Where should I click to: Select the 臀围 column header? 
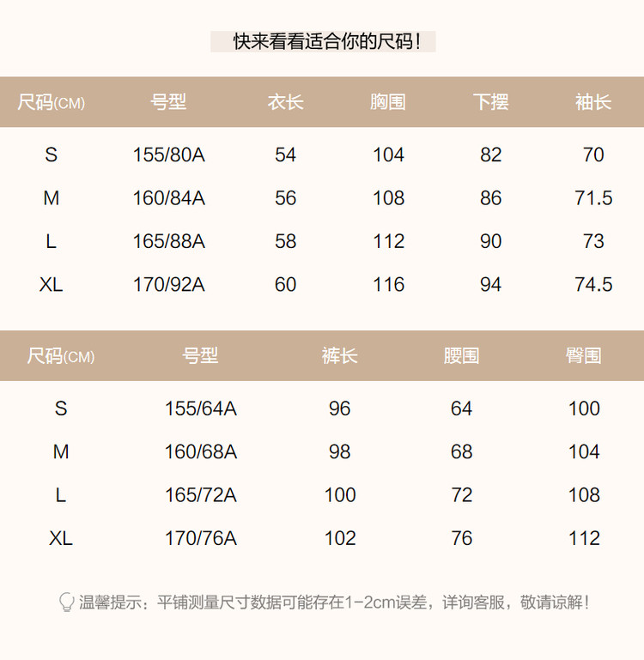(583, 355)
